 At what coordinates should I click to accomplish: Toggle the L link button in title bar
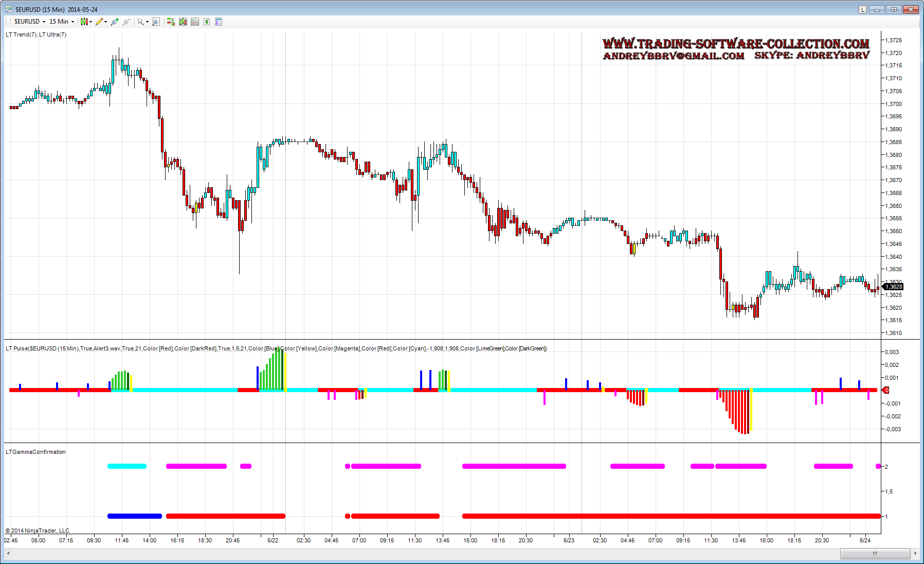pyautogui.click(x=862, y=9)
